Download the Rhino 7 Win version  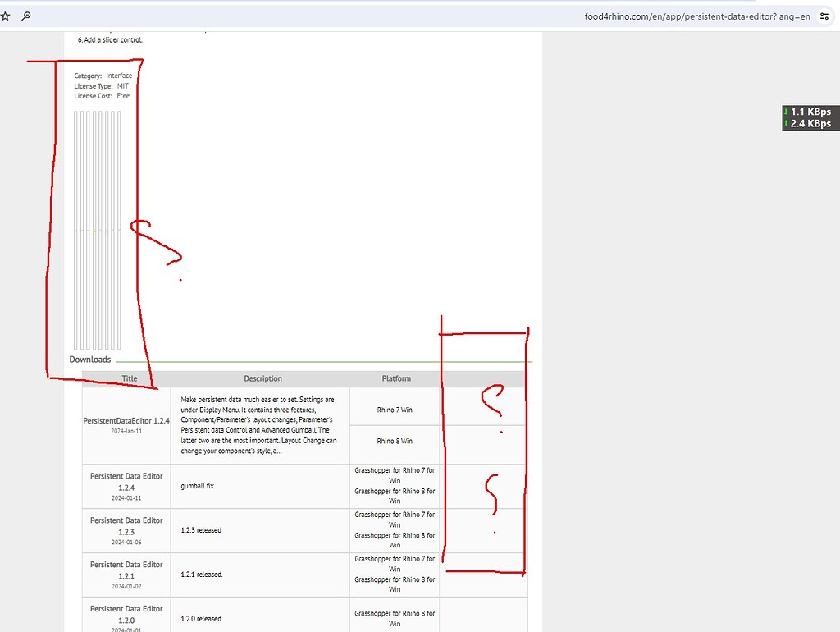[x=396, y=408]
